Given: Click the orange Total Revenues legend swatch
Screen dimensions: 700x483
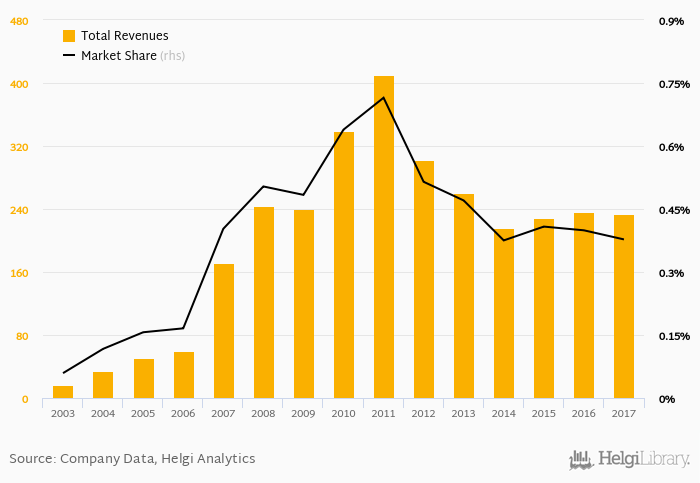Looking at the screenshot, I should click(x=69, y=36).
